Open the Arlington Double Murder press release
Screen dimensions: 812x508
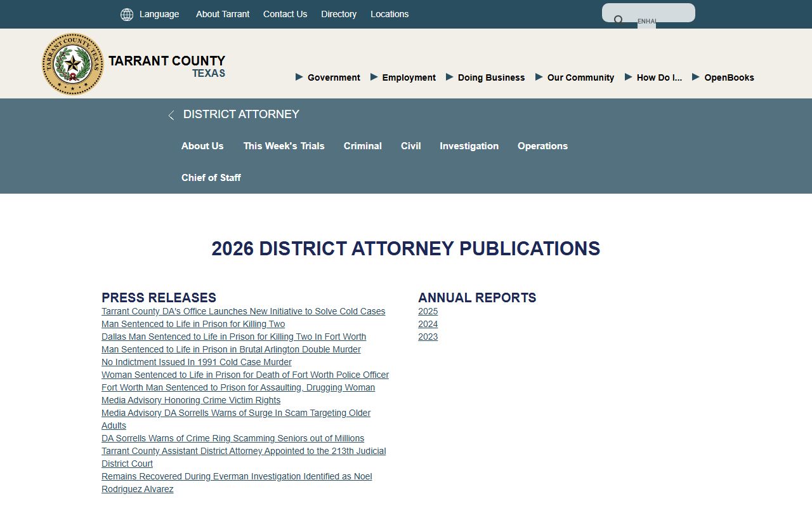tap(231, 349)
